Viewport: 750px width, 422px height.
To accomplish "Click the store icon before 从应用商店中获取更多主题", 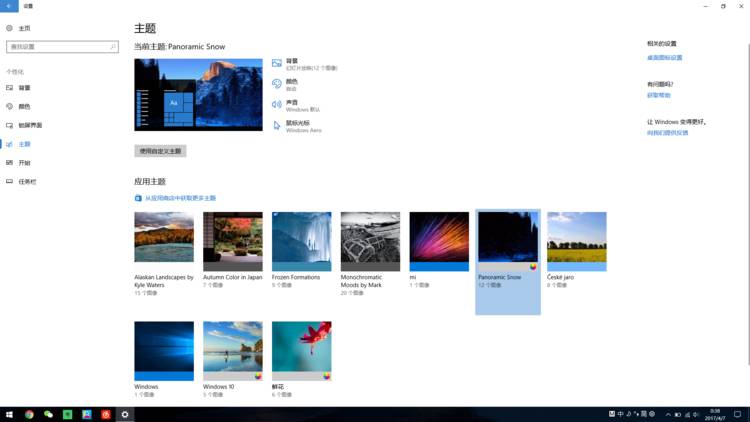I will pos(138,198).
